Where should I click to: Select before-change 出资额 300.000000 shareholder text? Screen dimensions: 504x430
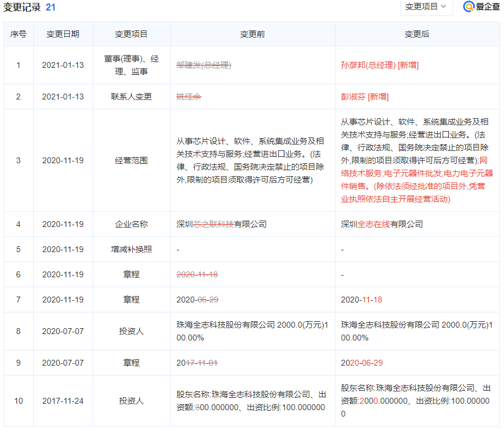tap(251, 401)
